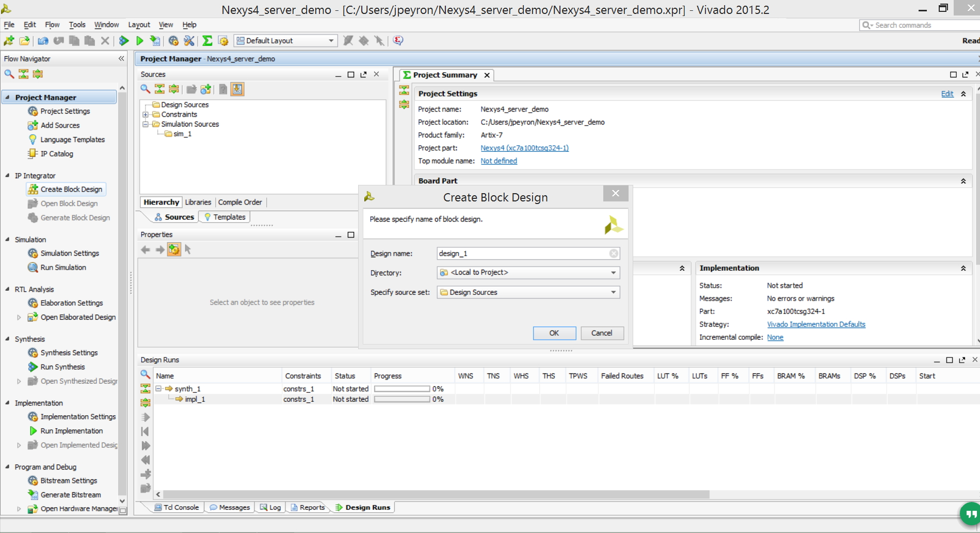Open the Directory dropdown in dialog
980x533 pixels.
528,273
